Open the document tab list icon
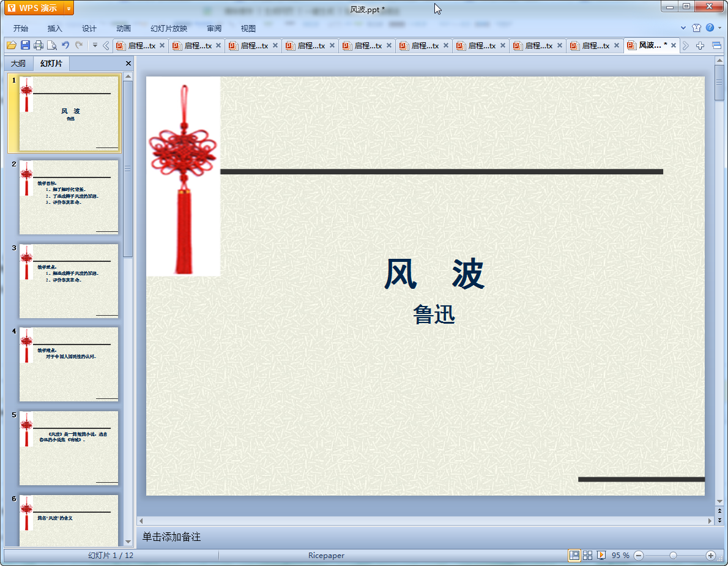This screenshot has height=566, width=728. [716, 45]
